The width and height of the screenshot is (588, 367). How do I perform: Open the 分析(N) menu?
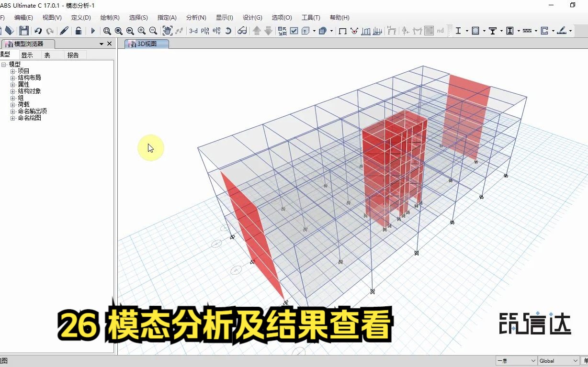tap(196, 18)
